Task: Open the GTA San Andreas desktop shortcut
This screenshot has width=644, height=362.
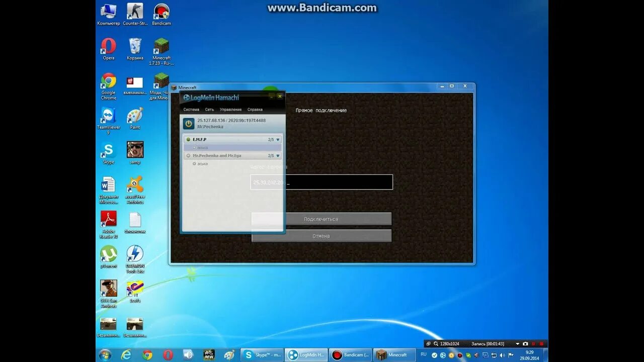Action: click(109, 294)
